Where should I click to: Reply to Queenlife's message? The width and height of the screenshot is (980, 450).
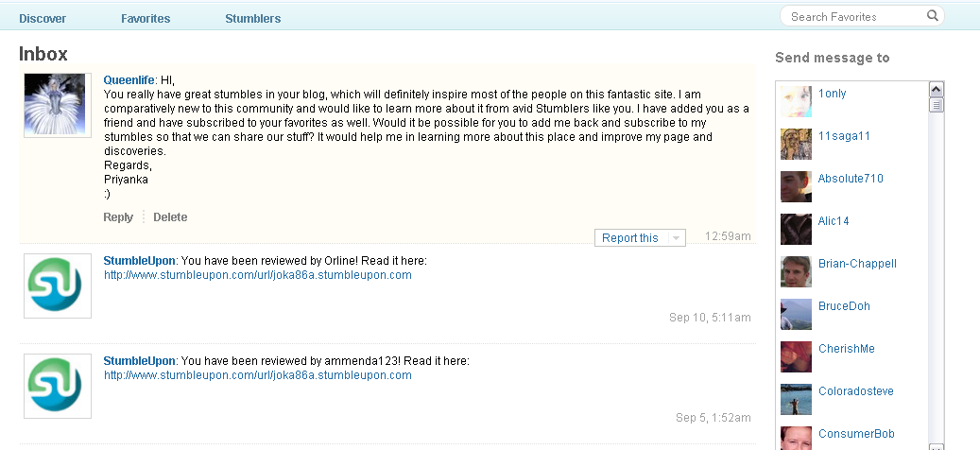[x=118, y=216]
